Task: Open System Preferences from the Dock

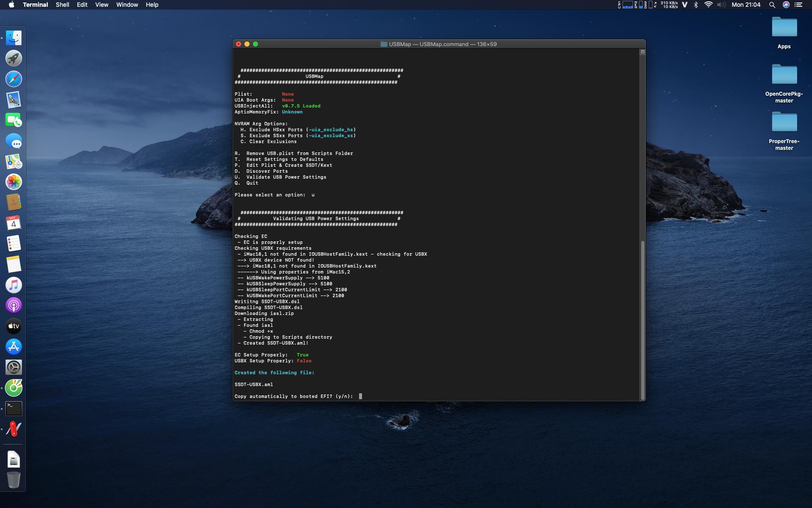Action: tap(14, 367)
